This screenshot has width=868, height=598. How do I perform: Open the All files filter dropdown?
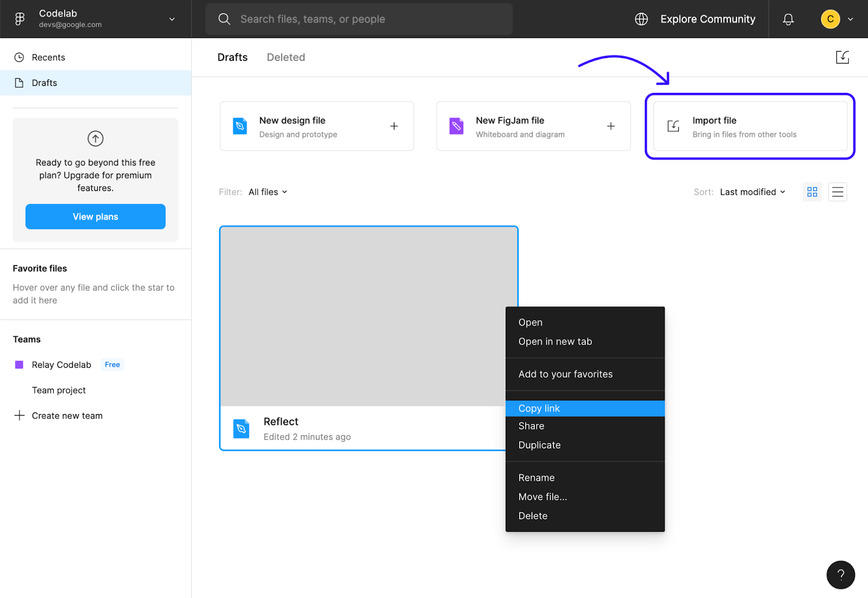click(x=267, y=192)
